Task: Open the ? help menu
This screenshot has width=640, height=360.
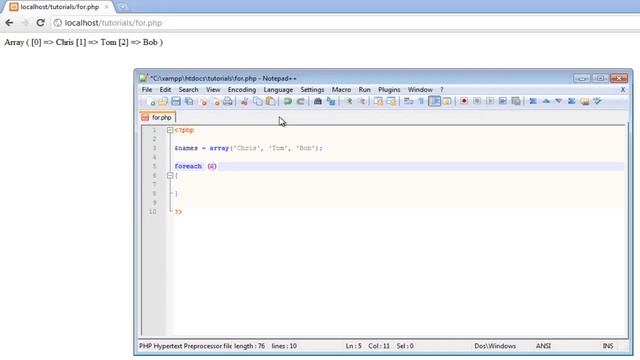Action: pos(442,89)
